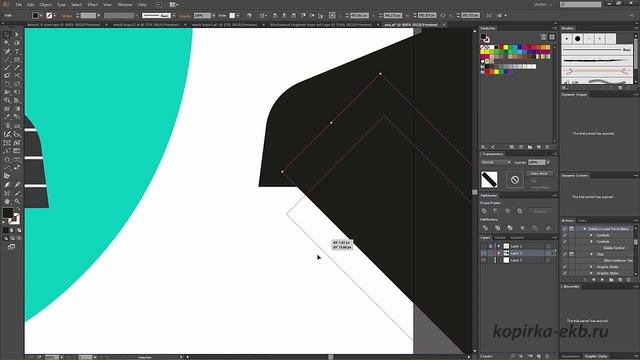This screenshot has height=360, width=640.
Task: Switch Swatches panel to thumbnail view
Action: tap(552, 37)
